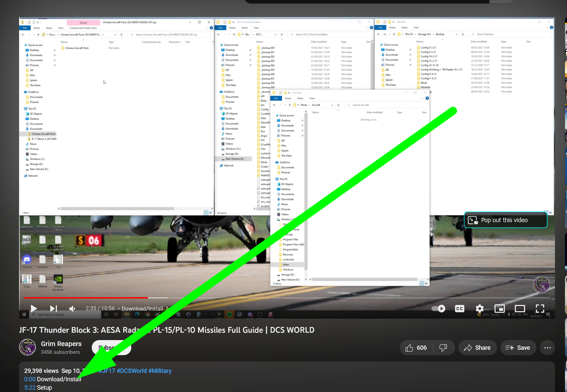Open the #DCSWorld hashtag
Screen dimensions: 567x392
pos(132,371)
